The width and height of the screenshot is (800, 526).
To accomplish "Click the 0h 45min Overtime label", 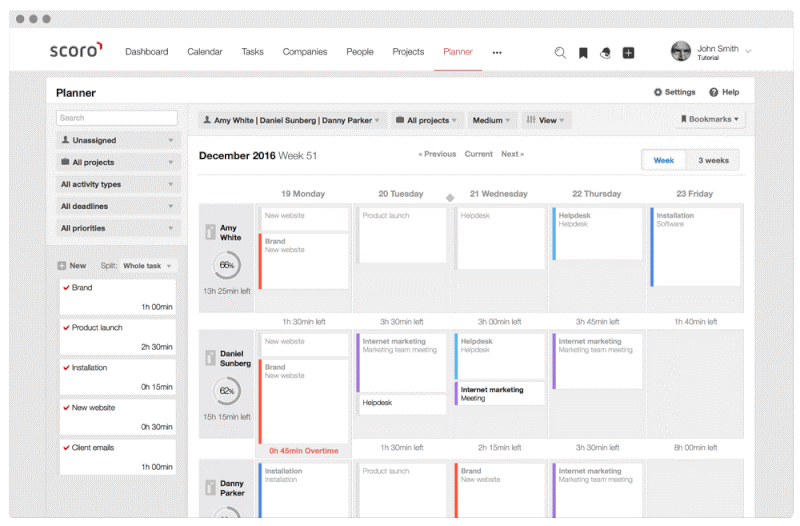I will tap(304, 451).
